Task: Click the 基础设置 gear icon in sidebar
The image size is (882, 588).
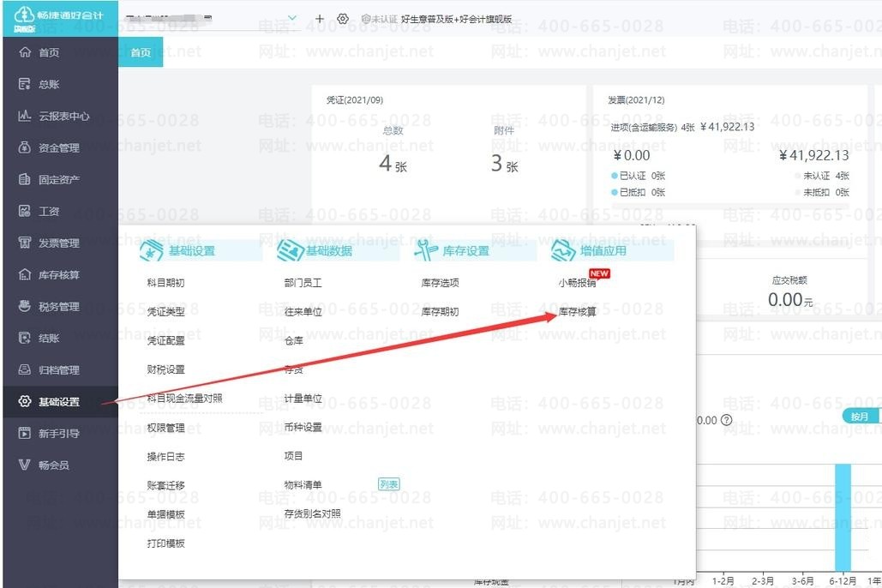Action: 25,401
